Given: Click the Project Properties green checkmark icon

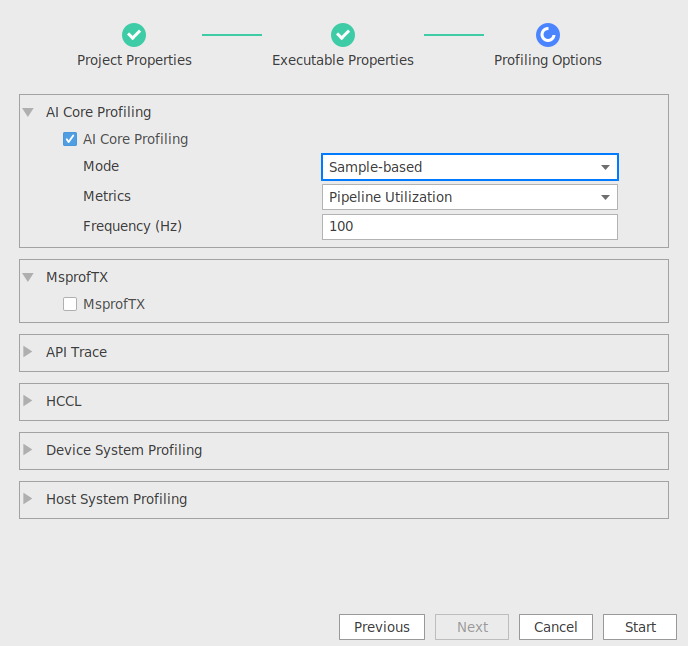Looking at the screenshot, I should (134, 35).
